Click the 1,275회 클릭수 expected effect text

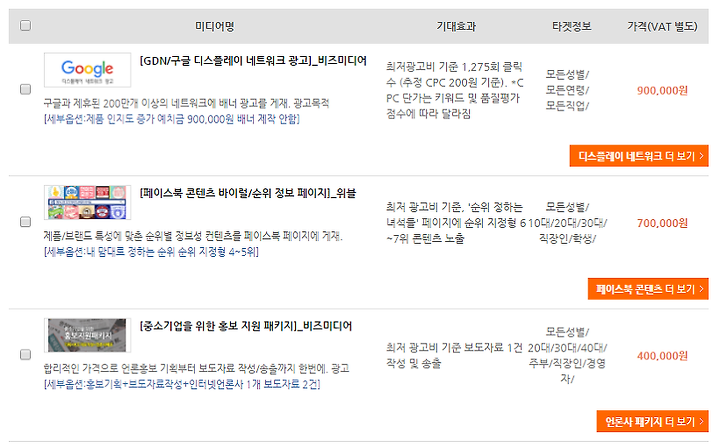455,90
